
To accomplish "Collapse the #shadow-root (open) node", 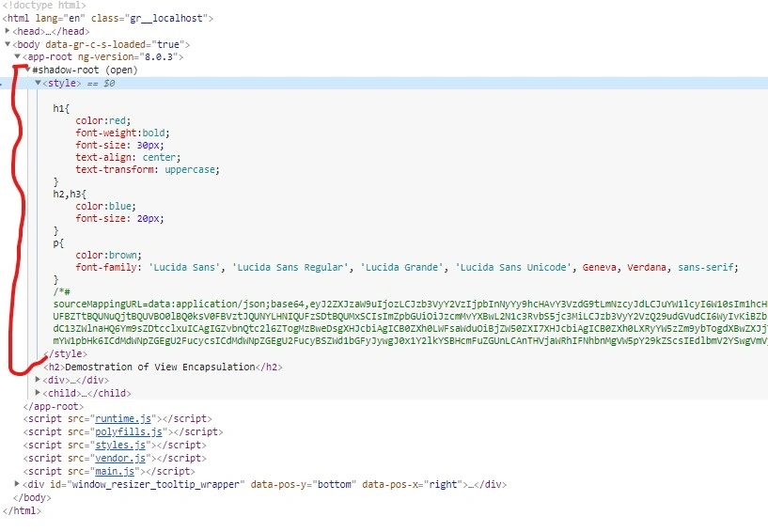I will (28, 69).
